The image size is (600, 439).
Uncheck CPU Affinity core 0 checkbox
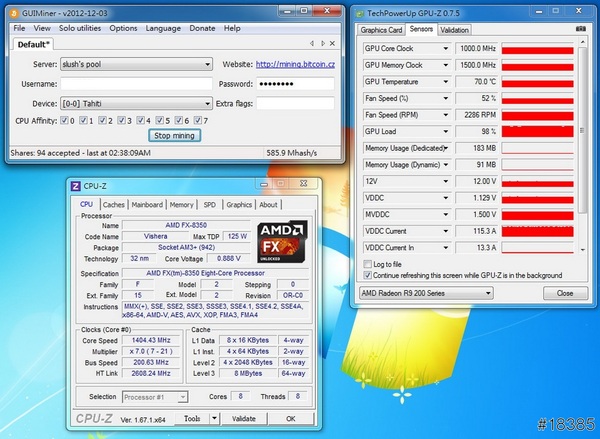point(66,120)
